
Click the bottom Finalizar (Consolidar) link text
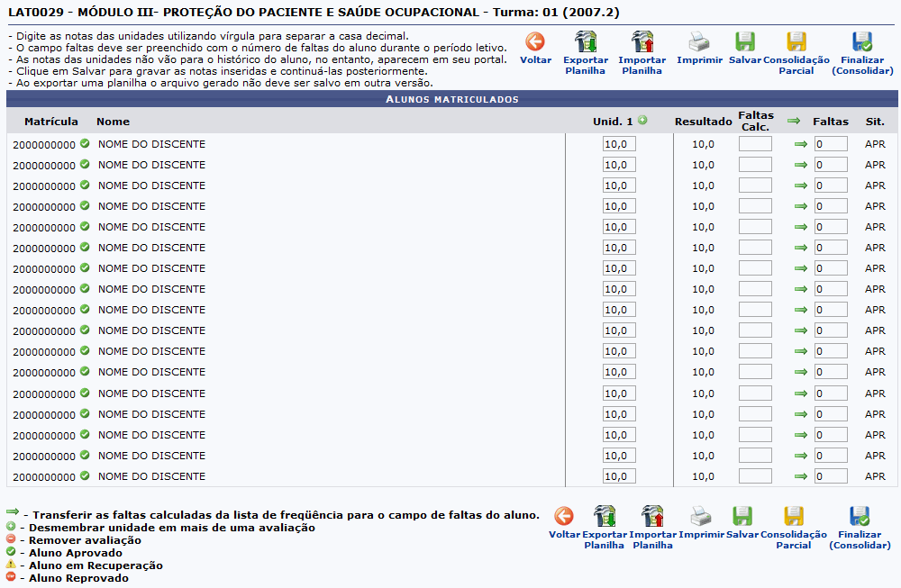tap(860, 539)
